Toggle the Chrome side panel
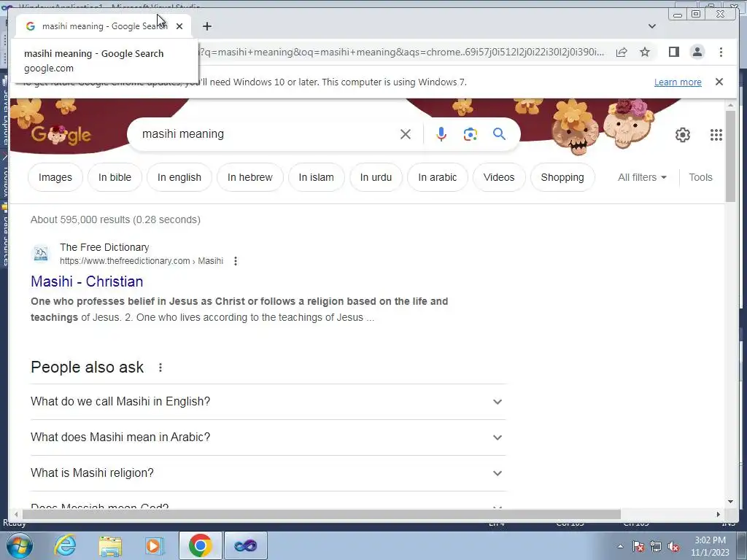 (673, 52)
